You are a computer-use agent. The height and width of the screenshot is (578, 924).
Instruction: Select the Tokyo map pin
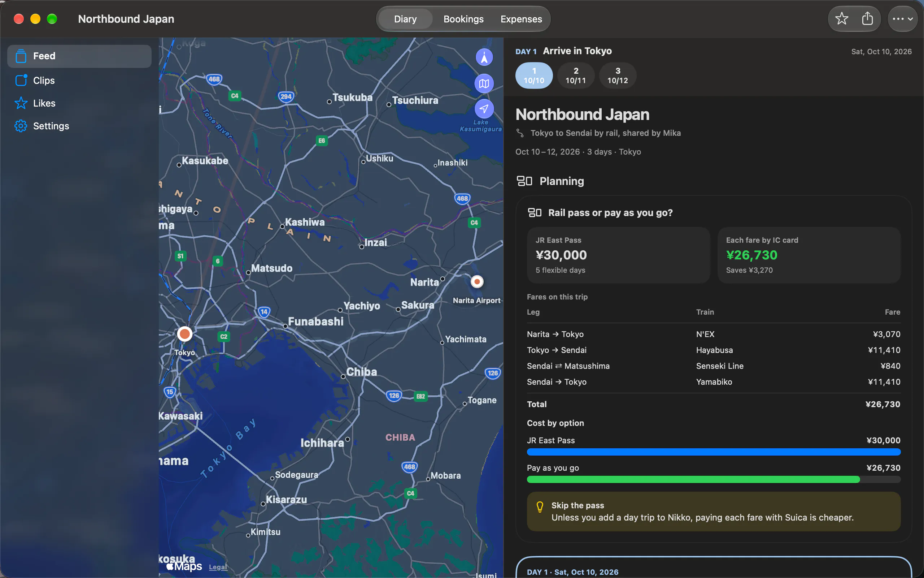coord(185,334)
